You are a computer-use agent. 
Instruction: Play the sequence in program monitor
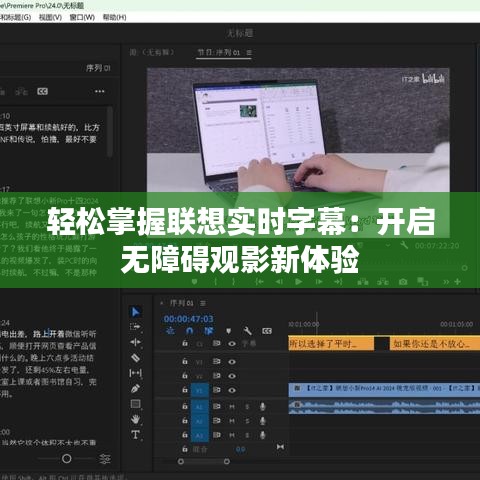pyautogui.click(x=299, y=282)
